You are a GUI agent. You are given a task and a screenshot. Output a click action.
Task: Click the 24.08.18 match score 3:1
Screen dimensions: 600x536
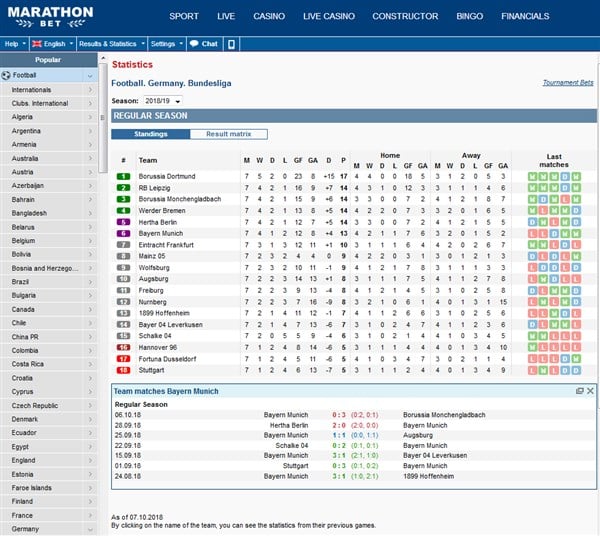tap(339, 476)
